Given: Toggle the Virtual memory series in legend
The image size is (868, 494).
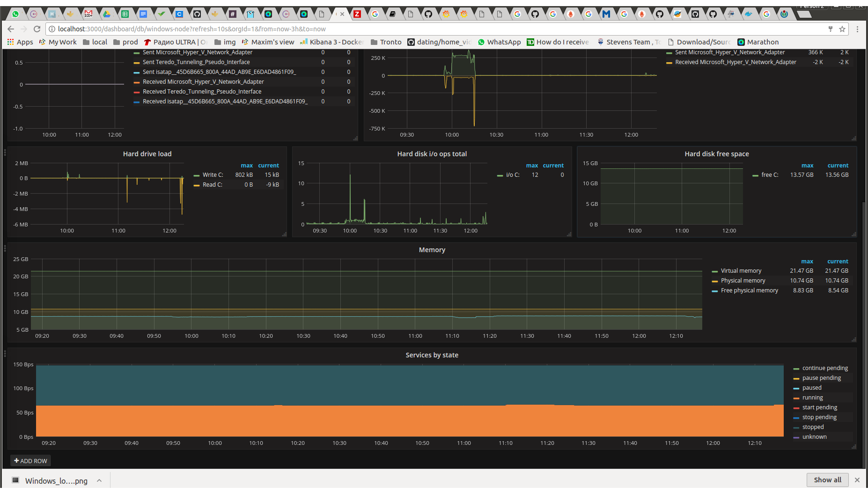Looking at the screenshot, I should pos(741,271).
